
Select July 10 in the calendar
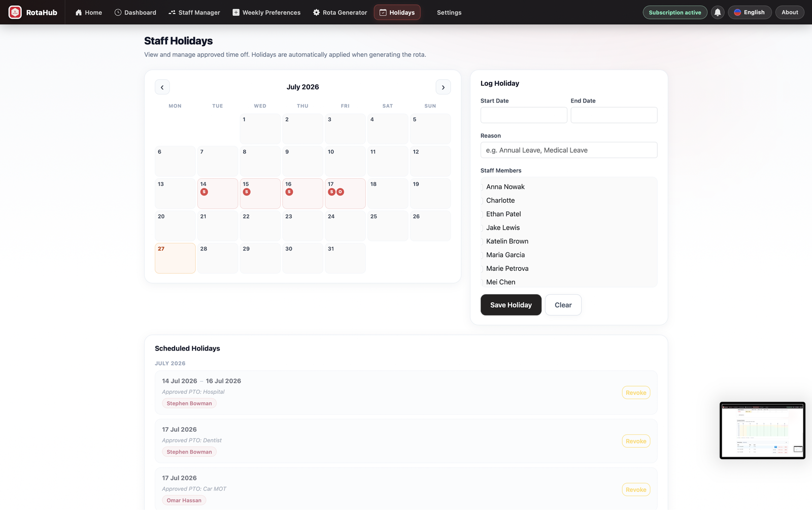[345, 161]
